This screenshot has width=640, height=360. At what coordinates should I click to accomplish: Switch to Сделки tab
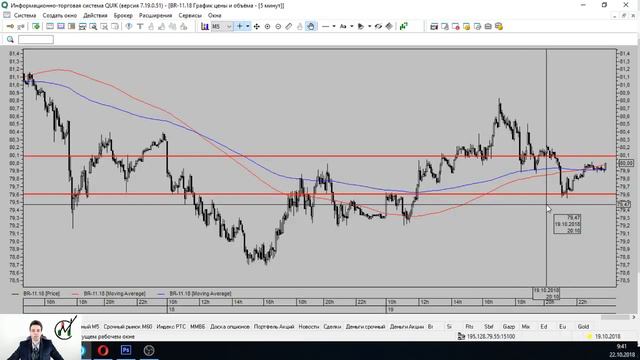[332, 327]
